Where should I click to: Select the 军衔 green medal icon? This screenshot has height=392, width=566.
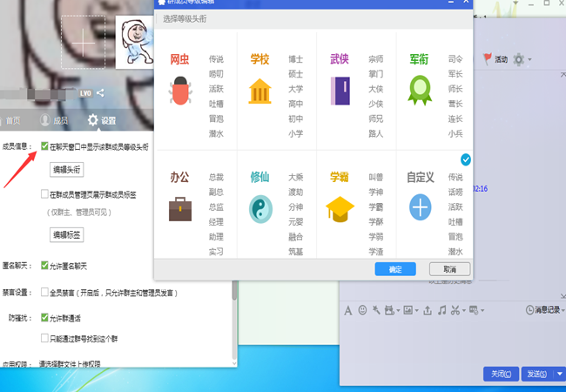[x=420, y=91]
